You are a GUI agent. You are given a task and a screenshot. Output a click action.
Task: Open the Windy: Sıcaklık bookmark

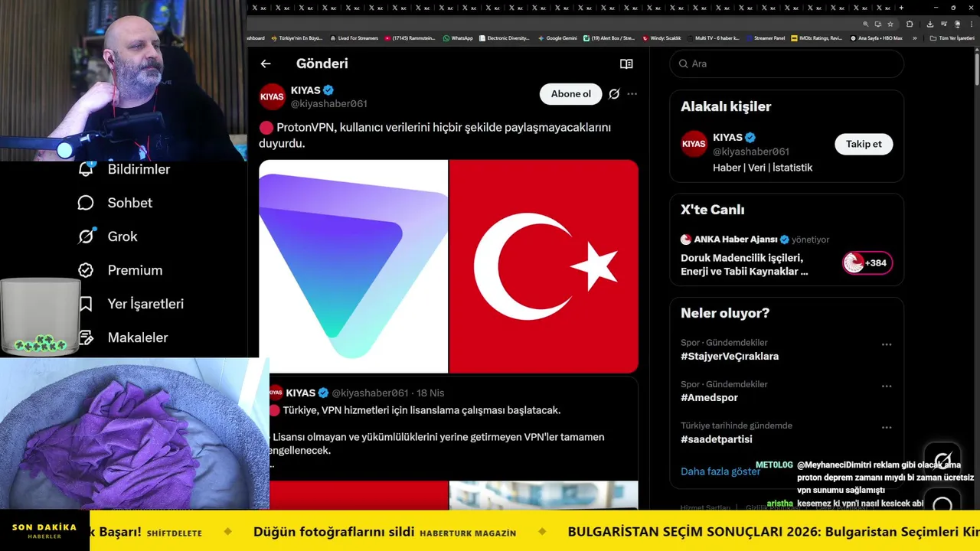[x=661, y=38]
